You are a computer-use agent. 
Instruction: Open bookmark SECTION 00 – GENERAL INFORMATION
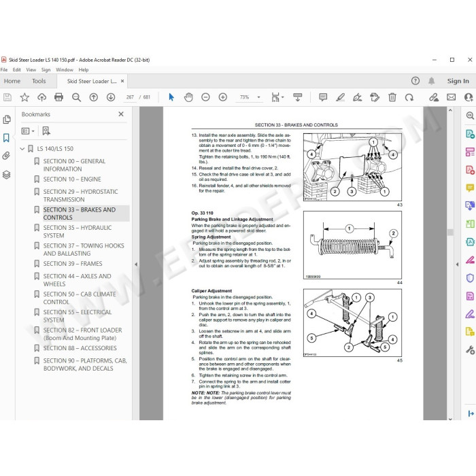74,165
